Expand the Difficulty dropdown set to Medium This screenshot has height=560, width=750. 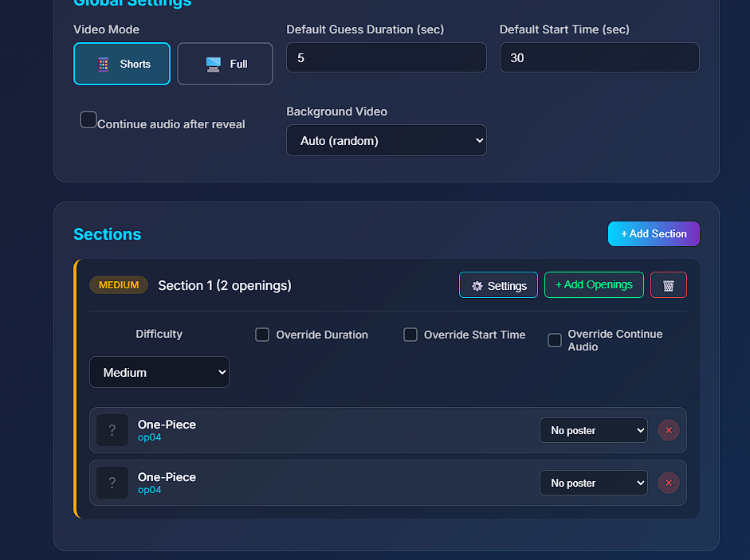point(159,372)
